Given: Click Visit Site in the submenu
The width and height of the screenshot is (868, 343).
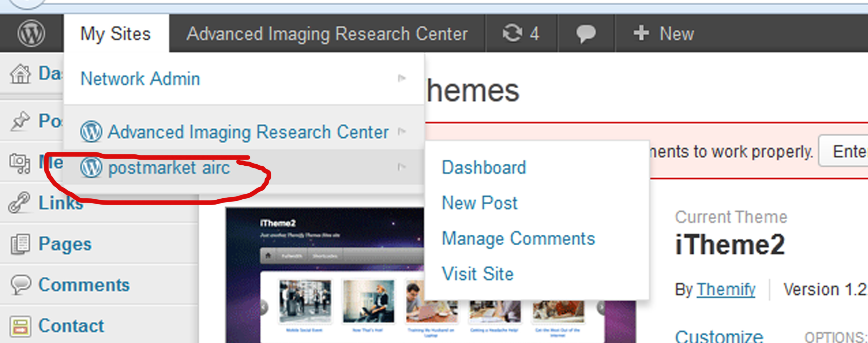Looking at the screenshot, I should [x=477, y=274].
